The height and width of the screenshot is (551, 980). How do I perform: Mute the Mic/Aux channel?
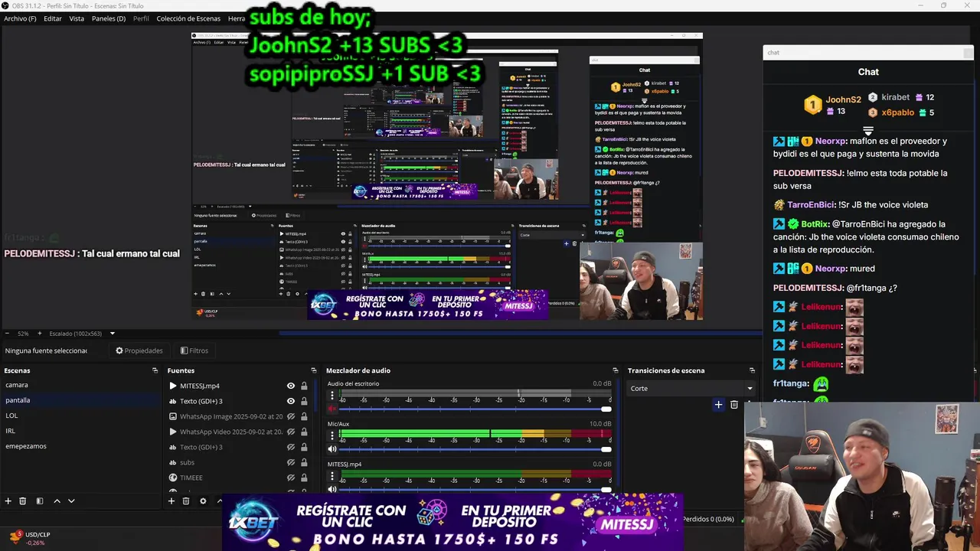tap(332, 449)
